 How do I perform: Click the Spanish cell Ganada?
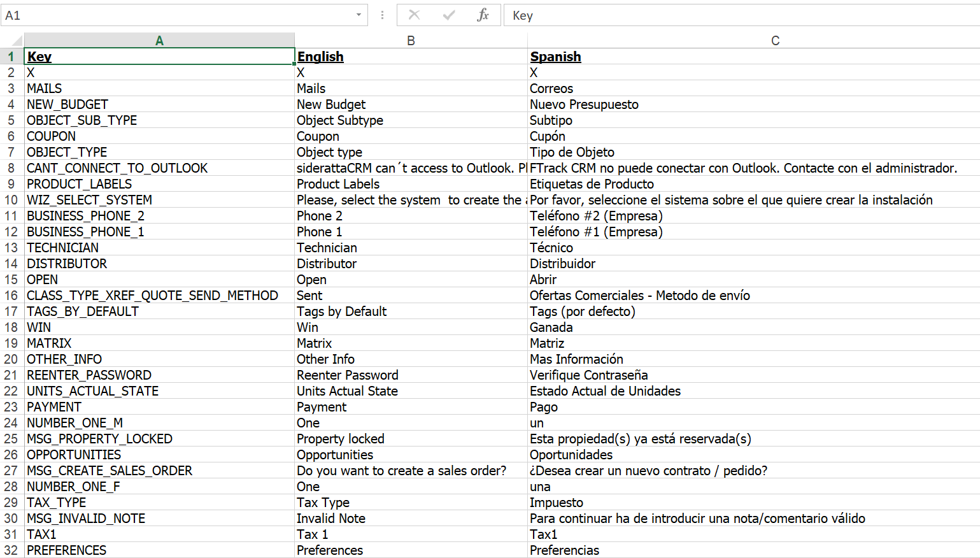754,327
